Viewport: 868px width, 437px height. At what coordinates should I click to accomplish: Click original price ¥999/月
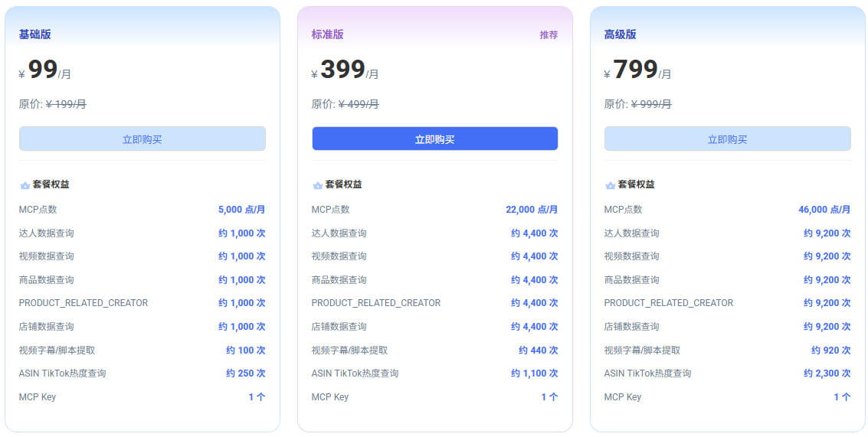651,104
